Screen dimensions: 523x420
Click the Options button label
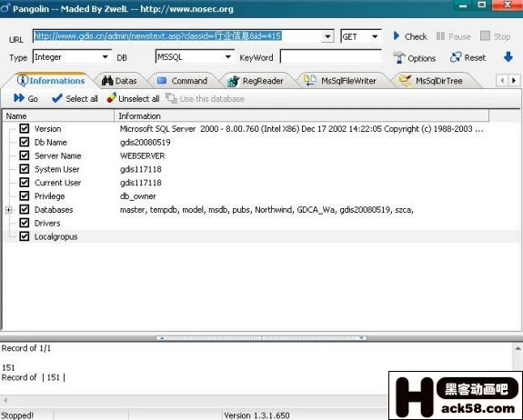click(422, 58)
